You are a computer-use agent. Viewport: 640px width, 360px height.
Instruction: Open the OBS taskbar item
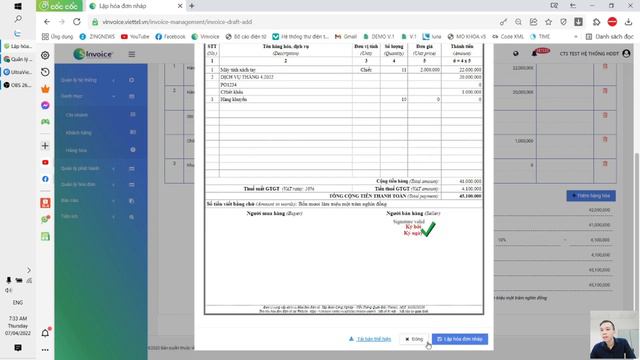[x=18, y=85]
